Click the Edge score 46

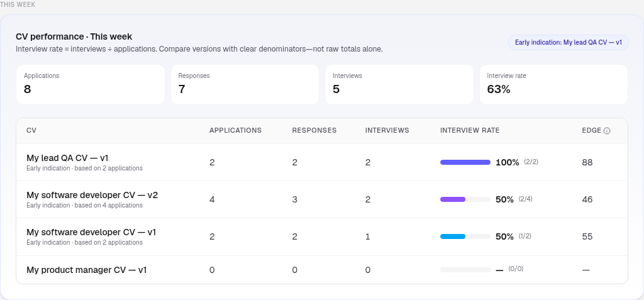click(x=587, y=199)
